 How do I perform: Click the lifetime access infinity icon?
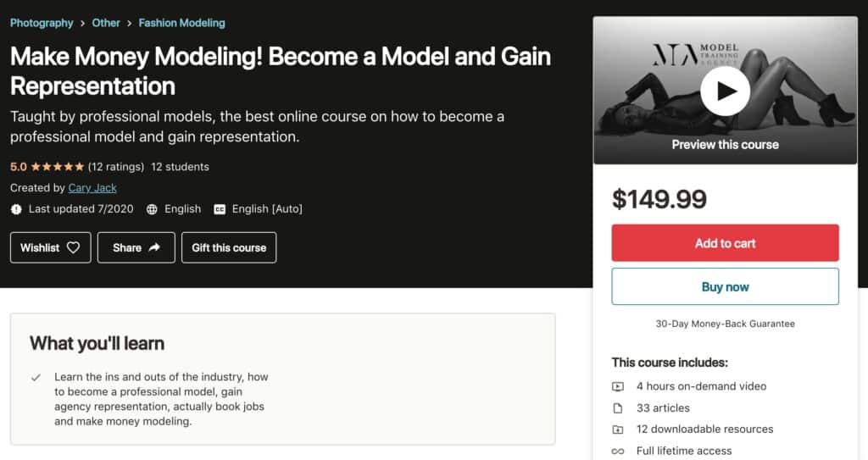pos(618,452)
